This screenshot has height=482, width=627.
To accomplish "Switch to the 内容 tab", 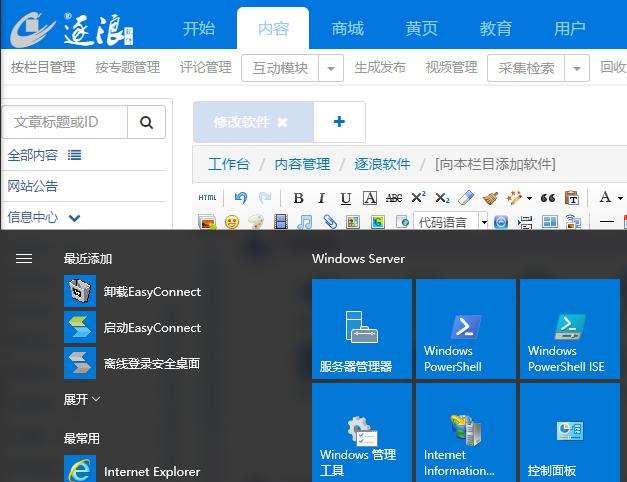I will tap(273, 29).
